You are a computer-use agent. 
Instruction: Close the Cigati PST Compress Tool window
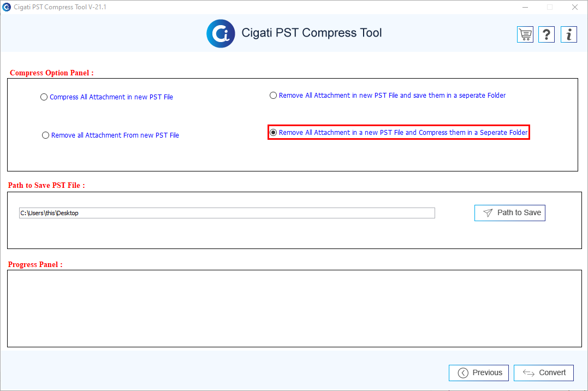coord(574,7)
